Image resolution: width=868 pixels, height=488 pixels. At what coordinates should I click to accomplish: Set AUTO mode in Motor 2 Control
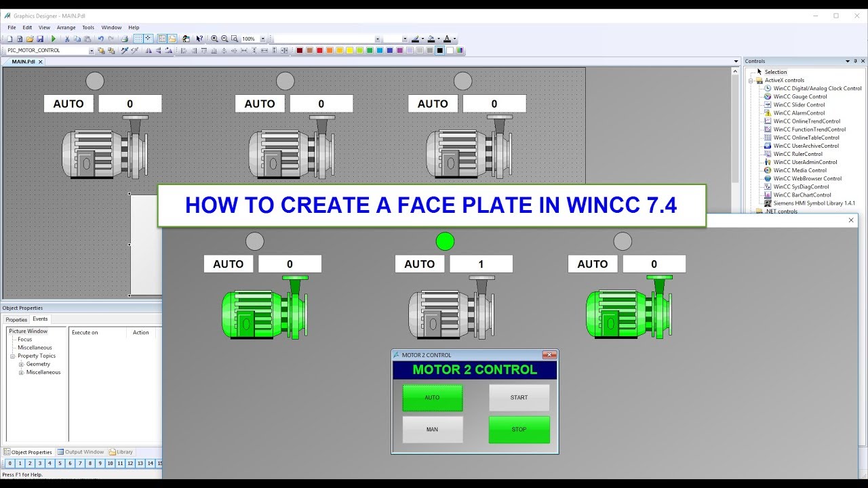(x=433, y=398)
